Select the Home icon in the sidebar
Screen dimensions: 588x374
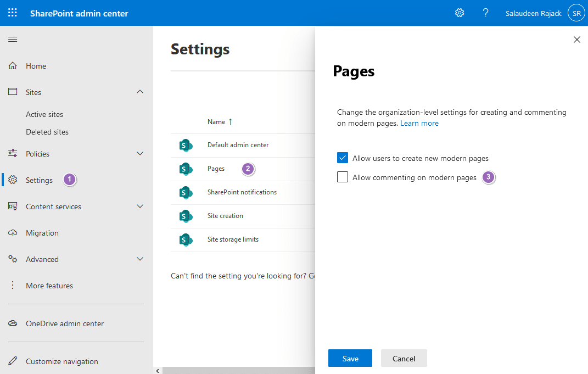coord(12,65)
